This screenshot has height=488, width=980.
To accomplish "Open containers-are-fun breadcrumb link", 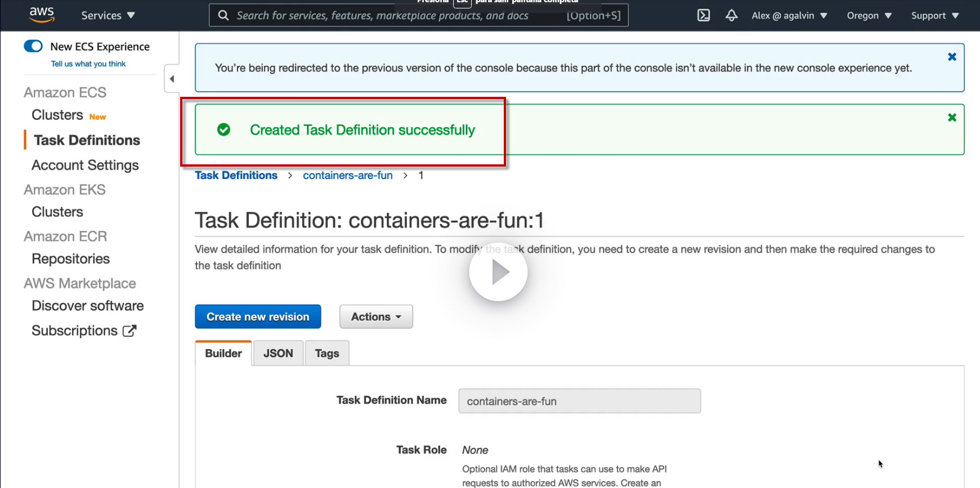I will tap(348, 176).
